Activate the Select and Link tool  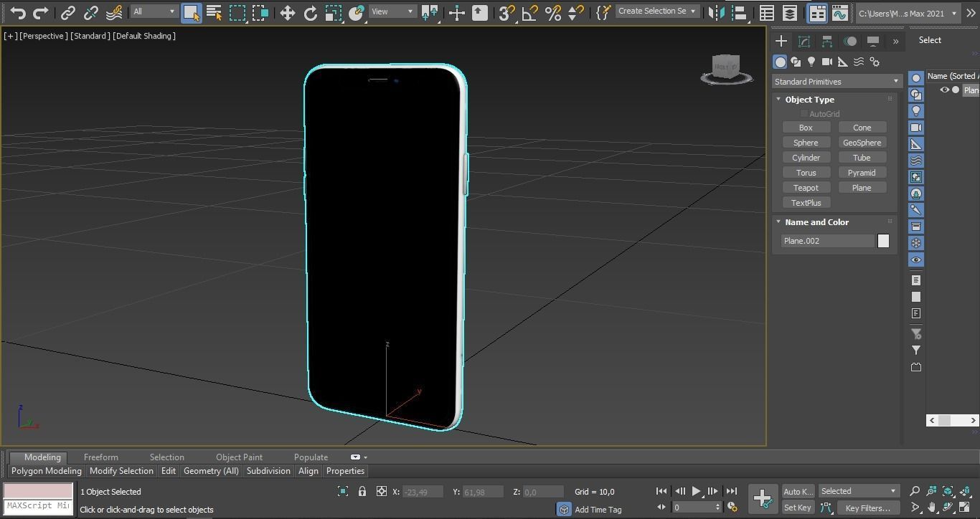68,12
